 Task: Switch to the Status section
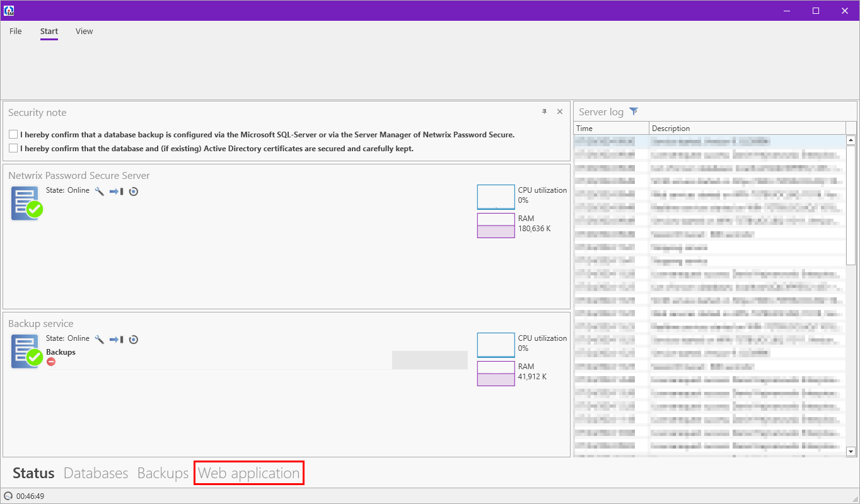(x=33, y=473)
